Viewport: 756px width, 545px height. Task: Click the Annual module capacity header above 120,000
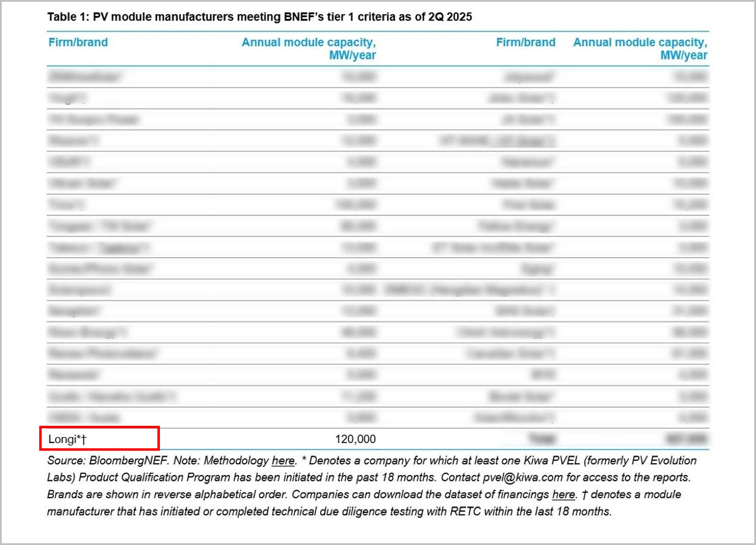click(x=309, y=48)
